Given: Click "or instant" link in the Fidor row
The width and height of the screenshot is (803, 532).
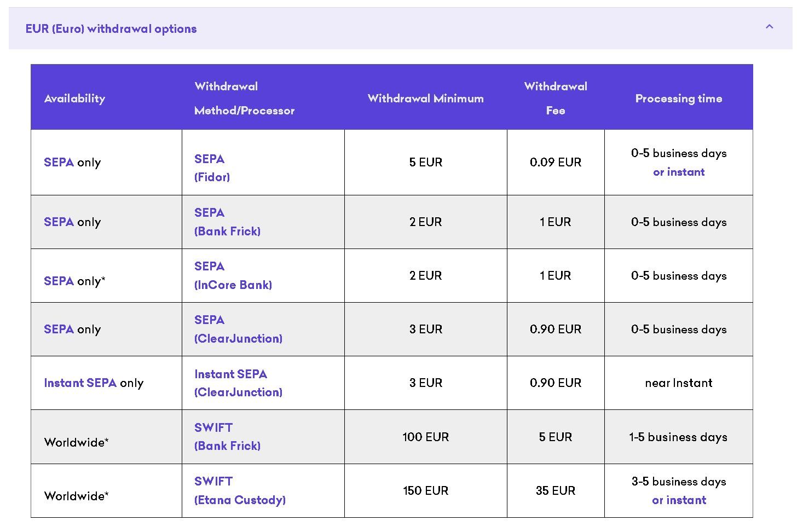Looking at the screenshot, I should pos(679,172).
